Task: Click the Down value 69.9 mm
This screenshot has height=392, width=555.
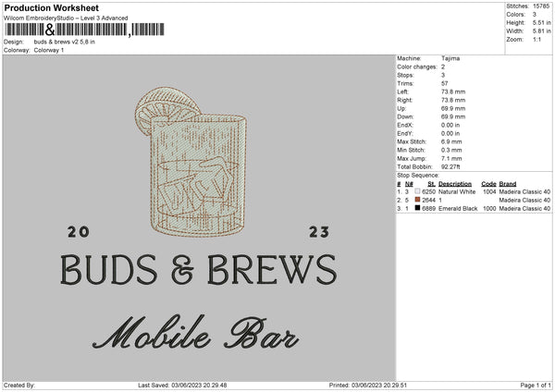Action: pos(453,116)
